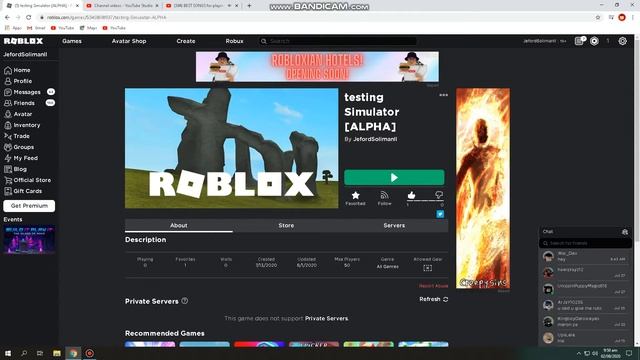
Task: Open the chat panel settings icon
Action: pyautogui.click(x=625, y=232)
